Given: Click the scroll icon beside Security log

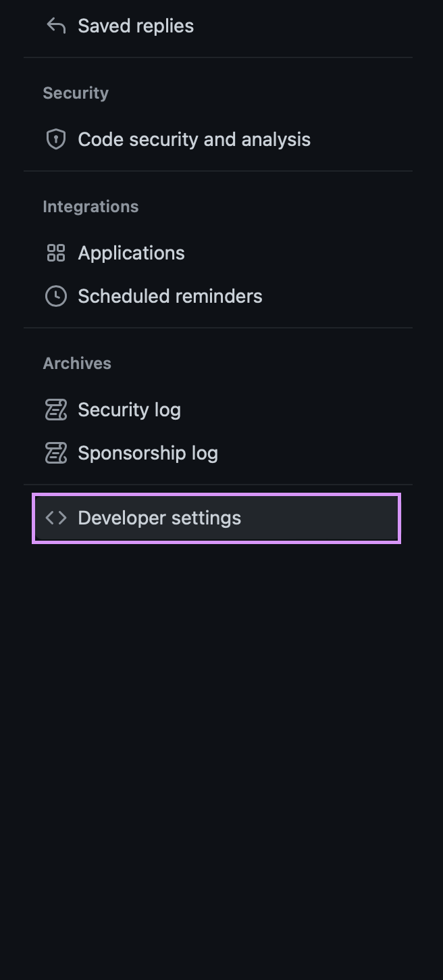Looking at the screenshot, I should coord(56,410).
